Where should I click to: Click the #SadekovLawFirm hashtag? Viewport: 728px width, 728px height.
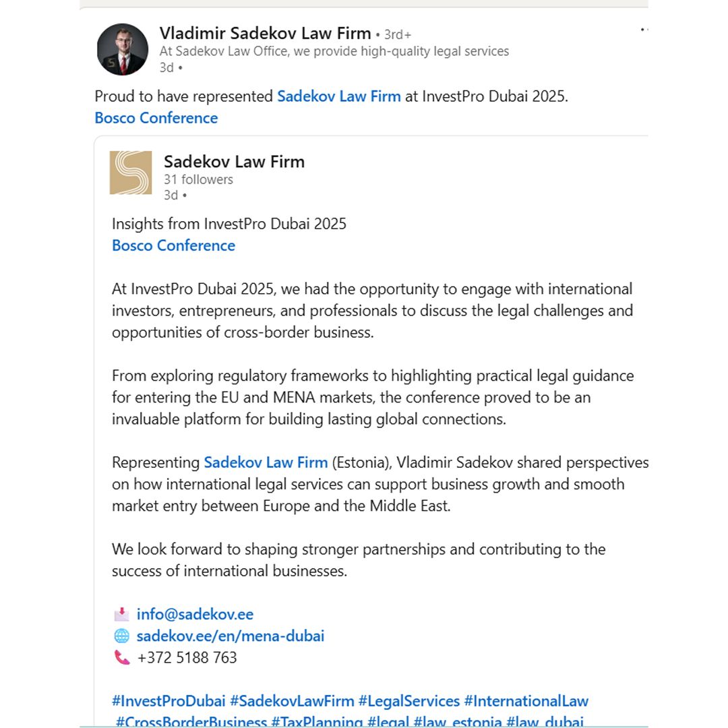click(x=292, y=701)
